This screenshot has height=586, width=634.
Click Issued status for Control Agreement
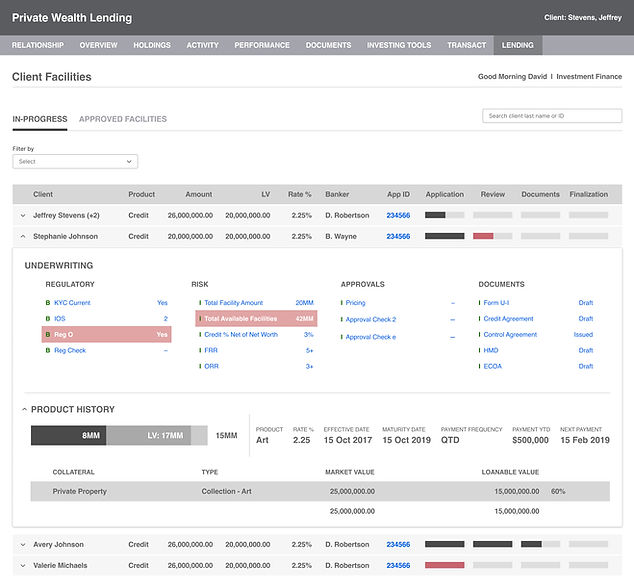point(583,334)
